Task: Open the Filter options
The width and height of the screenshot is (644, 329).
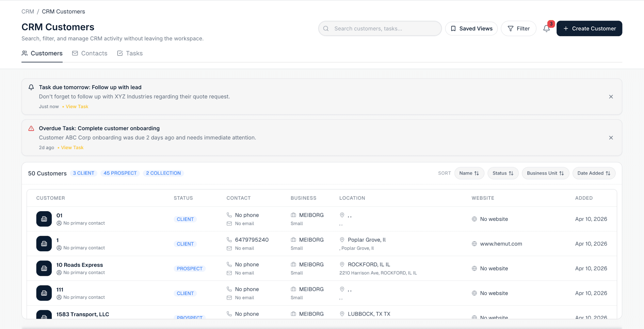Action: click(519, 29)
